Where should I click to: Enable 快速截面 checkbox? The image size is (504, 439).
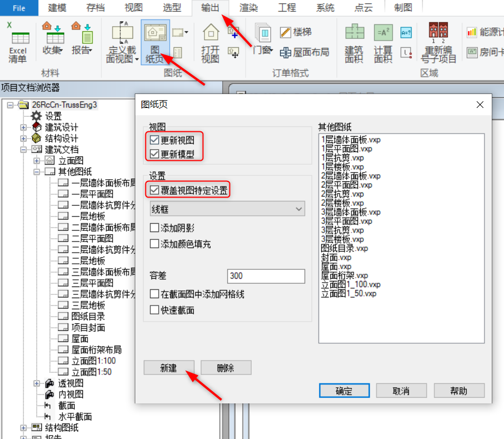(x=154, y=310)
